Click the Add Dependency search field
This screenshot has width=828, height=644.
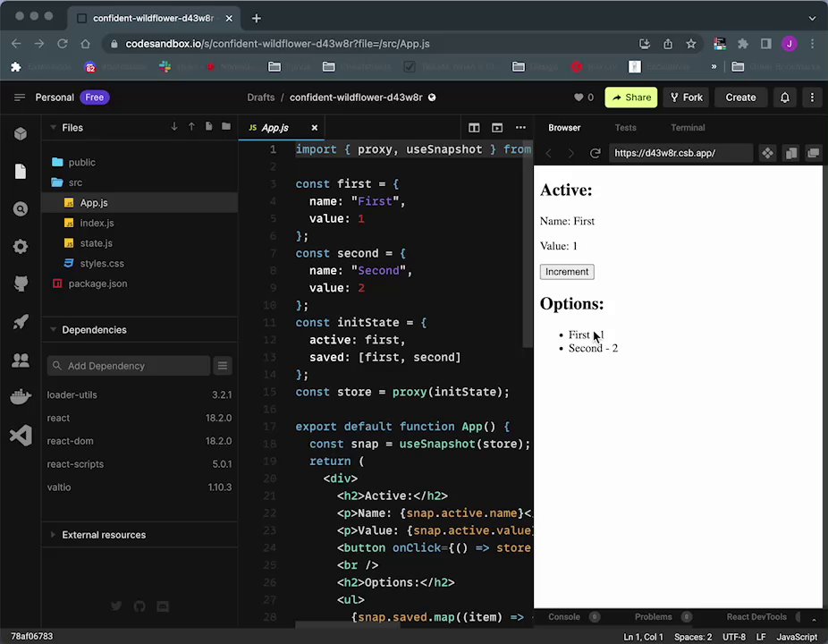[x=130, y=366]
